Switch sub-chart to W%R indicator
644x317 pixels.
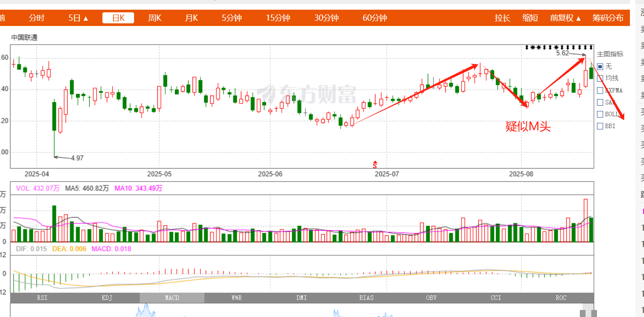tap(236, 298)
